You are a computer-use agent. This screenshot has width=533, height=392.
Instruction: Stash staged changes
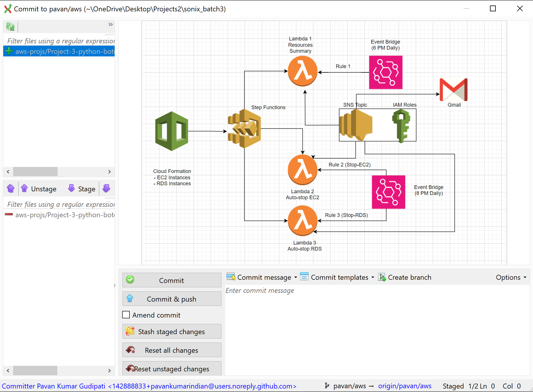point(172,331)
